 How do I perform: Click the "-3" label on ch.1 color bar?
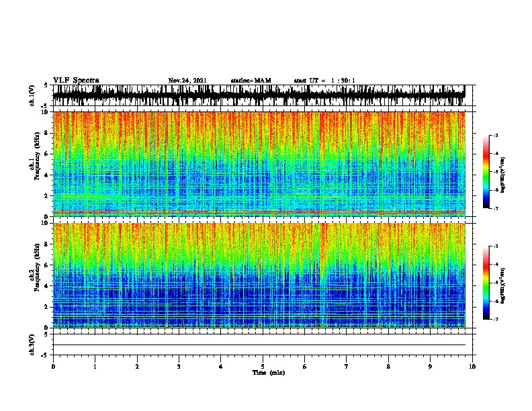[x=495, y=135]
